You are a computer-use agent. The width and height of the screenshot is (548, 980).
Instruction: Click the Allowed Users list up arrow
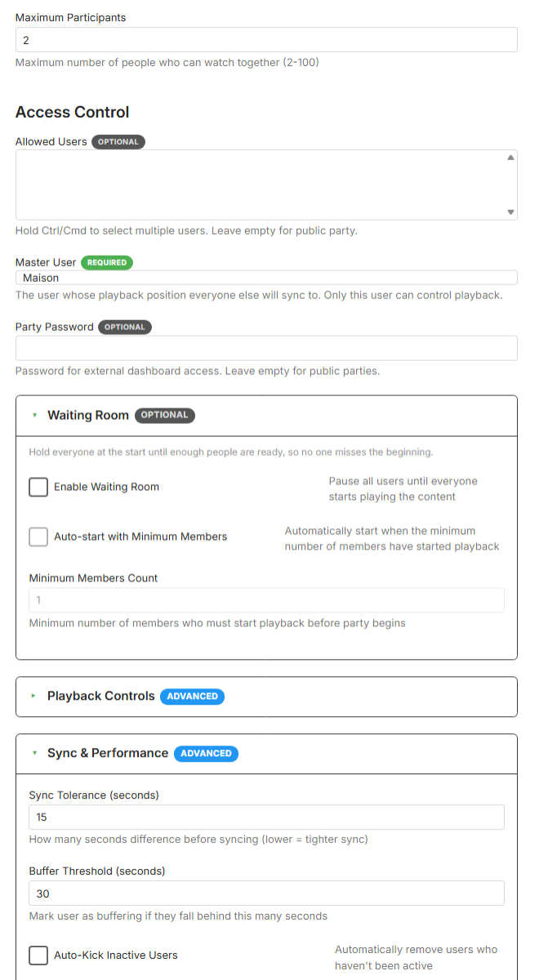click(x=510, y=157)
